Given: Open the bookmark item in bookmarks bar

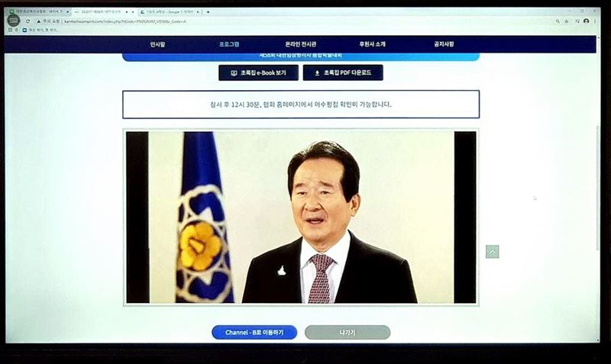Looking at the screenshot, I should tap(40, 30).
